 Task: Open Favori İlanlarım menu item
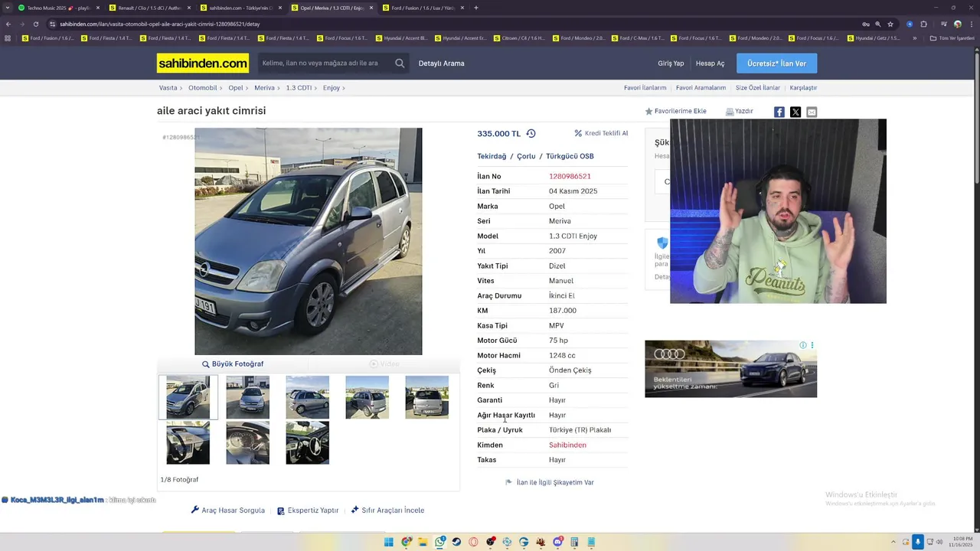click(645, 88)
